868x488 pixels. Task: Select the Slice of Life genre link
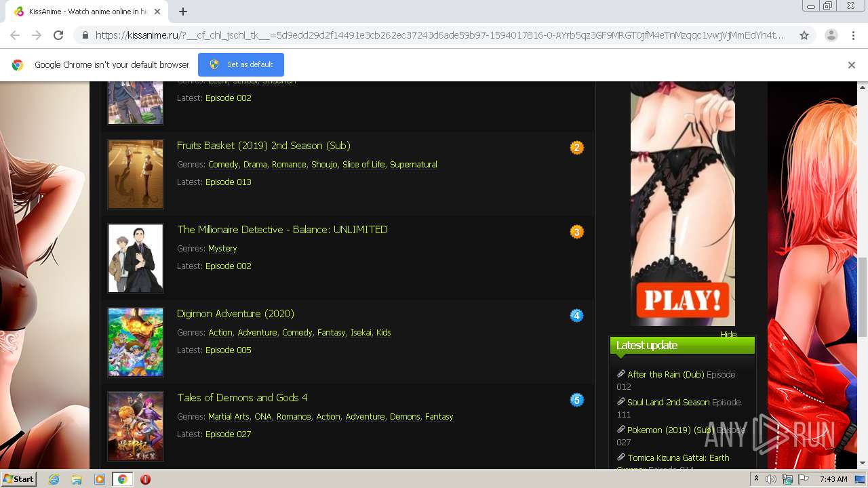[363, 165]
